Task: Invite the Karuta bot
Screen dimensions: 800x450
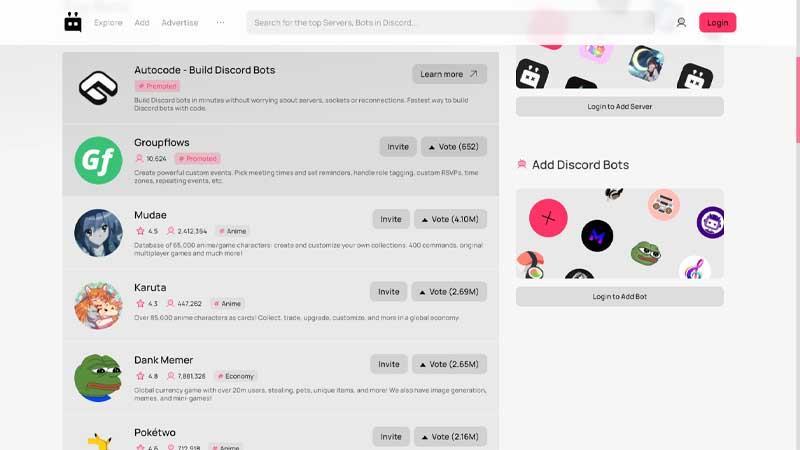Action: point(388,292)
